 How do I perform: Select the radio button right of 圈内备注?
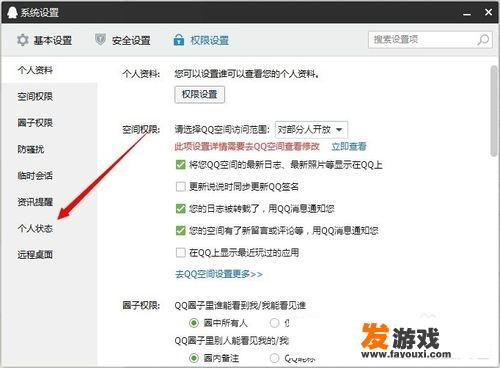[x=274, y=358]
